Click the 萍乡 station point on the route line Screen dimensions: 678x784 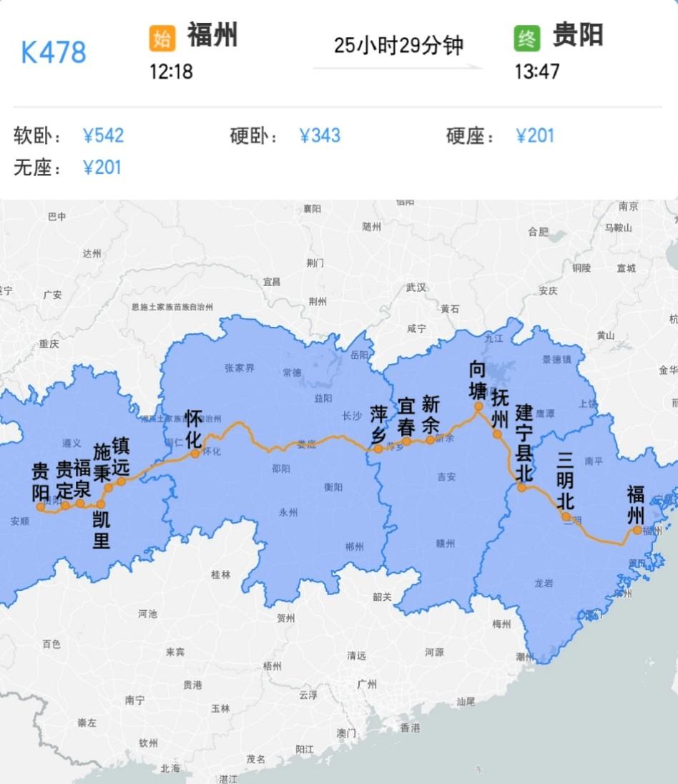click(378, 449)
